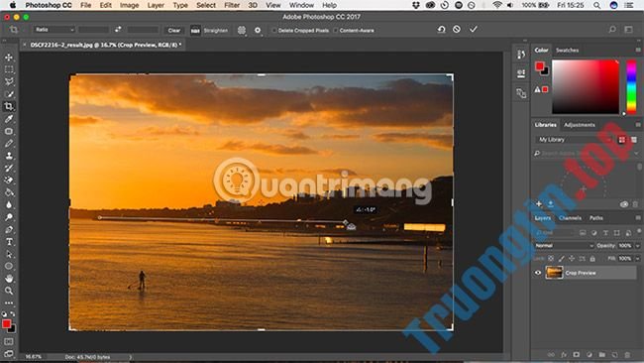
Task: Select the Hand tool
Action: click(x=9, y=279)
